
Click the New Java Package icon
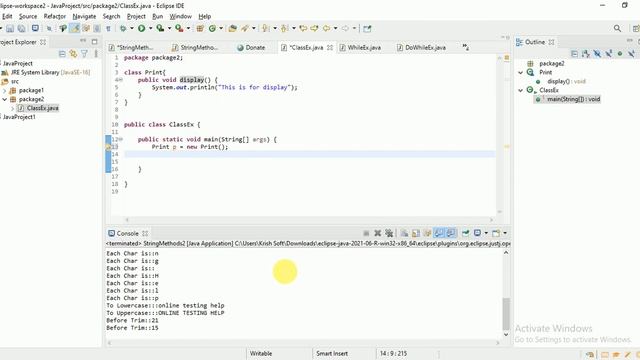pos(200,29)
